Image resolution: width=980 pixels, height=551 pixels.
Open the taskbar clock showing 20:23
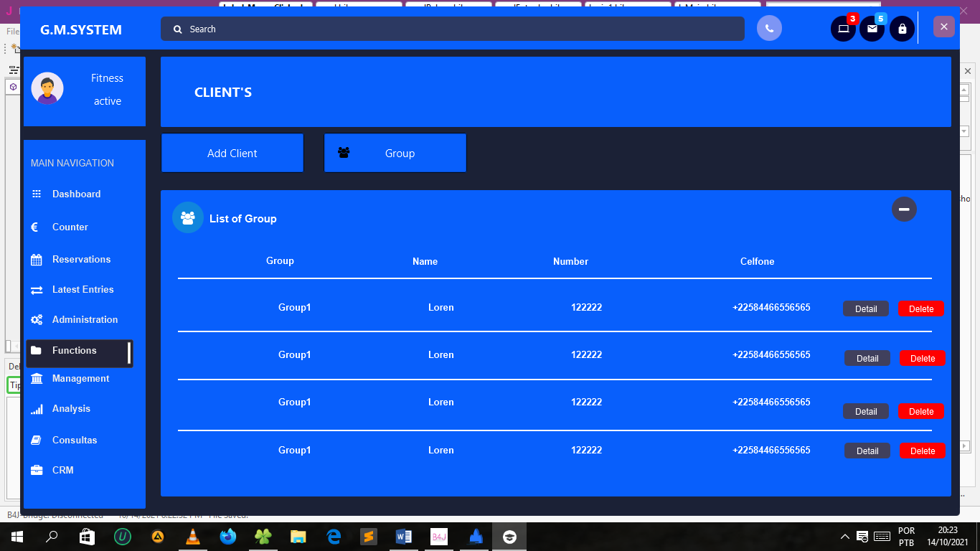(x=948, y=537)
